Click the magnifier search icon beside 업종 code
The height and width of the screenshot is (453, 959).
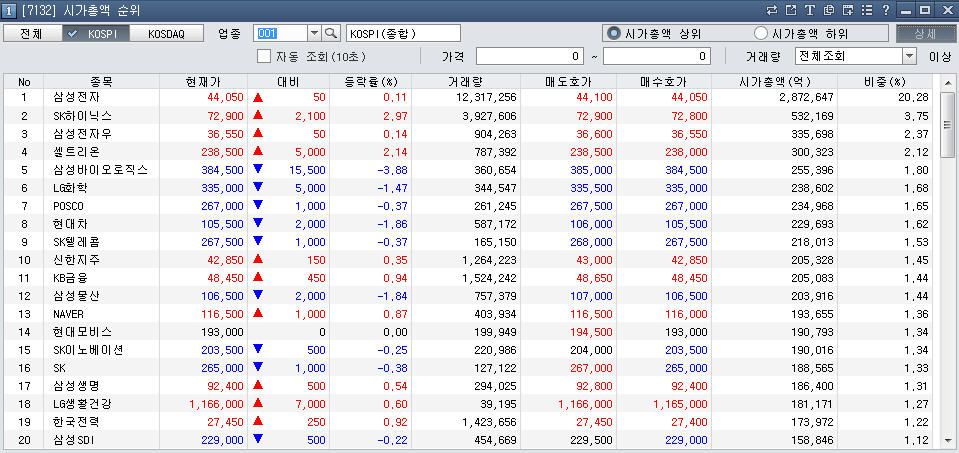coord(331,33)
